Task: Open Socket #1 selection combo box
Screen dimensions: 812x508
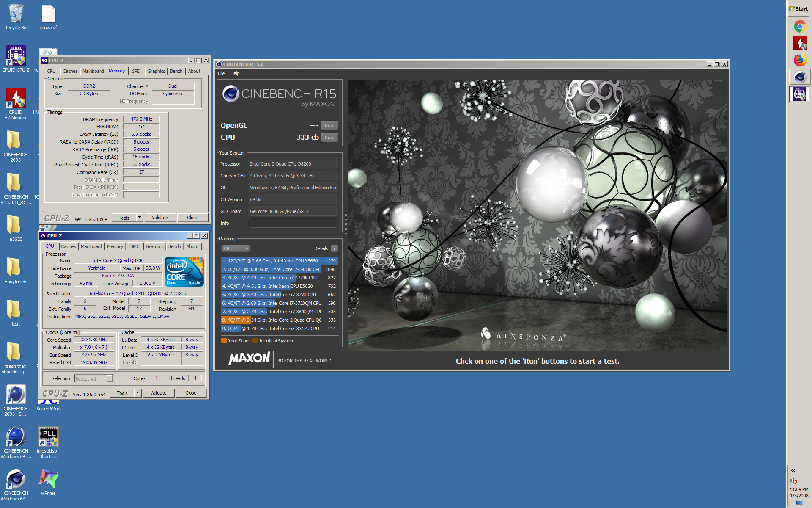Action: (x=93, y=378)
